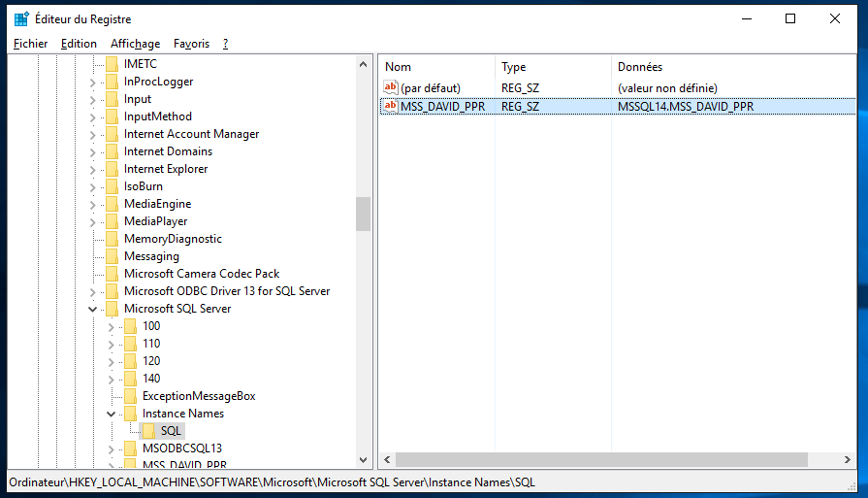Expand the MSODBCSQL13 key
Screen dimensions: 868x498
(111, 449)
